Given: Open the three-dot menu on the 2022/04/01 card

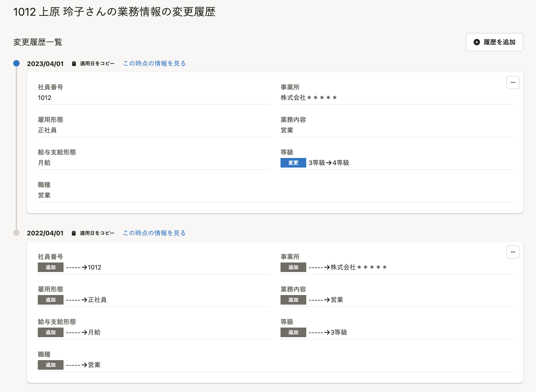Looking at the screenshot, I should click(x=513, y=252).
